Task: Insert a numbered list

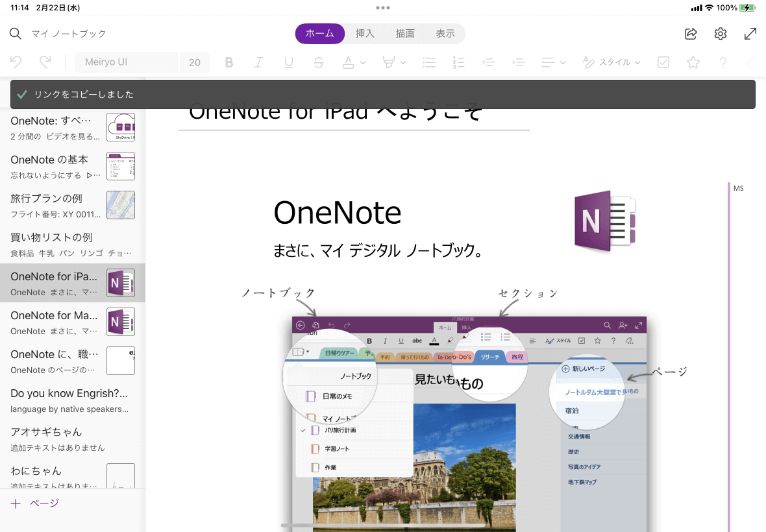Action: [x=459, y=62]
